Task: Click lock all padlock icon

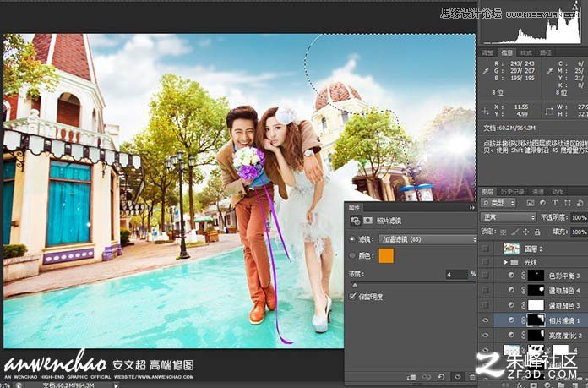Action: [537, 232]
